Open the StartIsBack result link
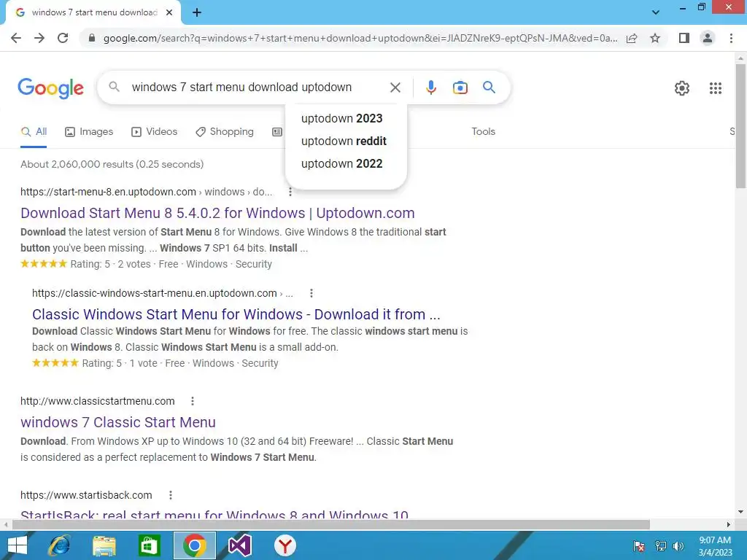 click(x=214, y=514)
